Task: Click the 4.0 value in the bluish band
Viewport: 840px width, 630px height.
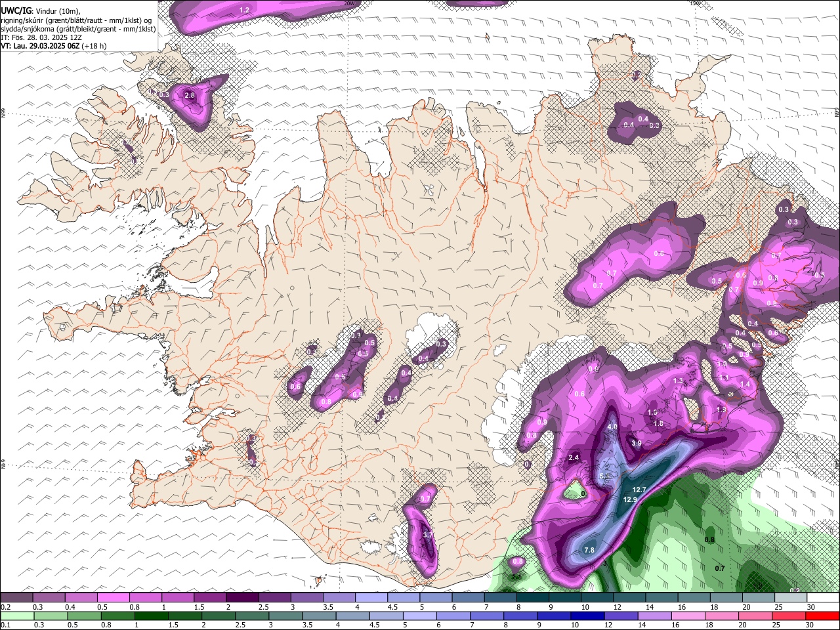Action: [x=613, y=427]
